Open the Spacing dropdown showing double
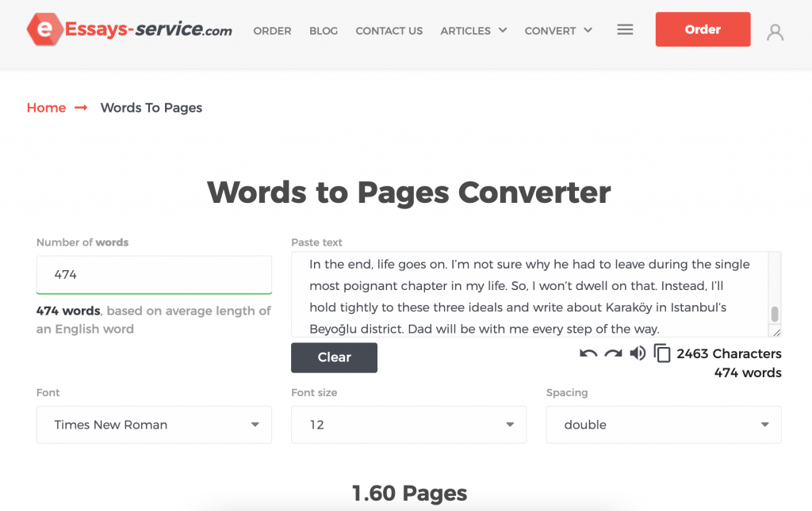This screenshot has width=812, height=511. click(x=663, y=425)
